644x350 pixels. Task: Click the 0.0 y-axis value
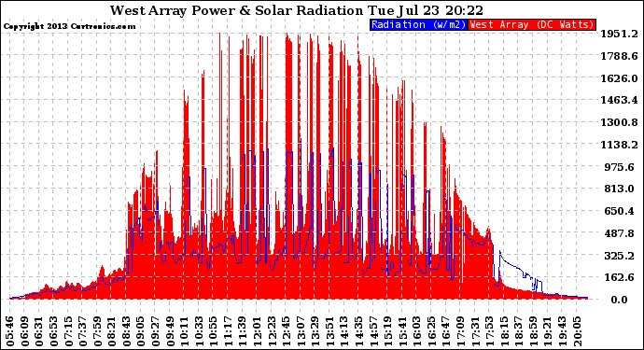coord(620,300)
